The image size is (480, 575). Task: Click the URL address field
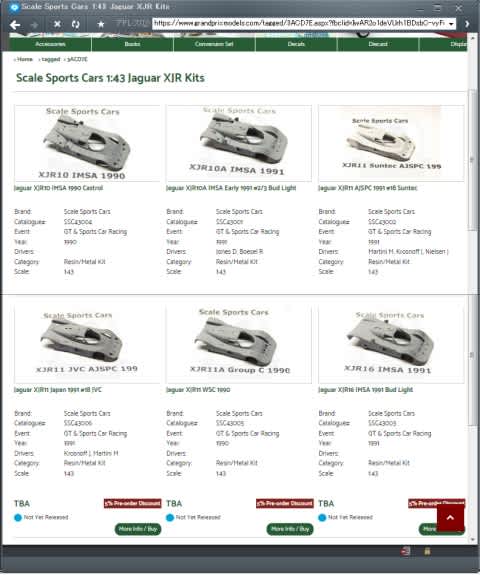[x=299, y=23]
